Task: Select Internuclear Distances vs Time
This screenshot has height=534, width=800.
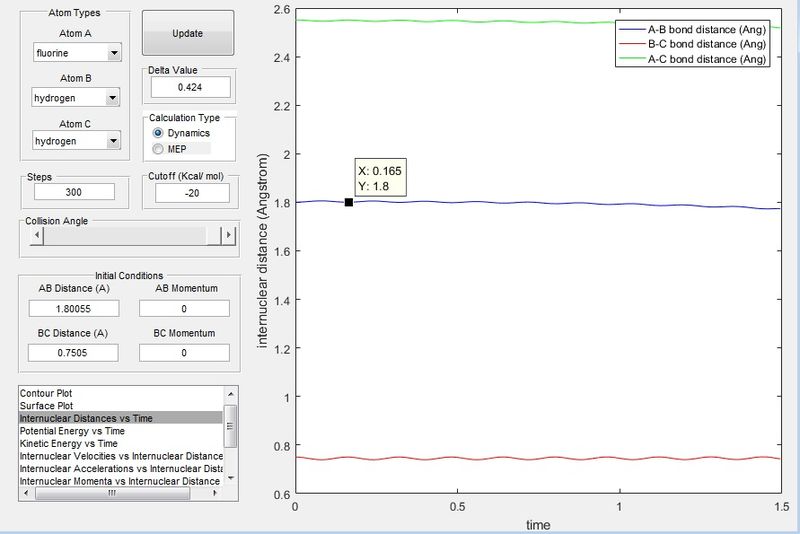Action: (121, 418)
